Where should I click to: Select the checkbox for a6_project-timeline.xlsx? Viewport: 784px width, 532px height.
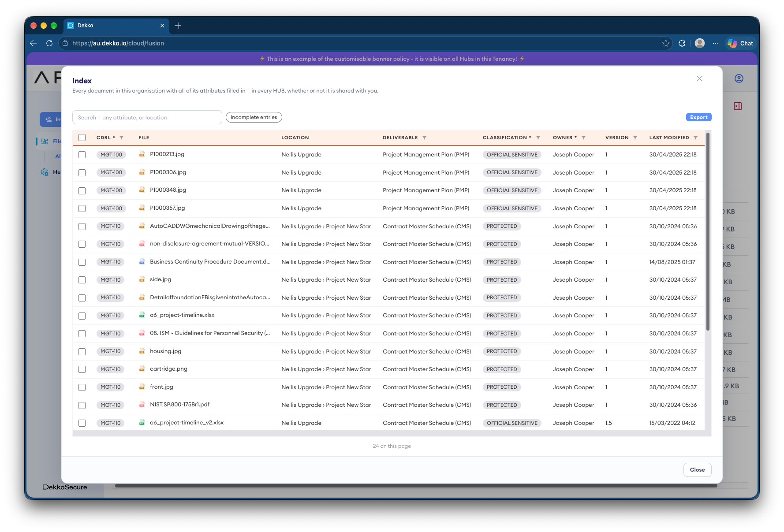[x=82, y=316]
